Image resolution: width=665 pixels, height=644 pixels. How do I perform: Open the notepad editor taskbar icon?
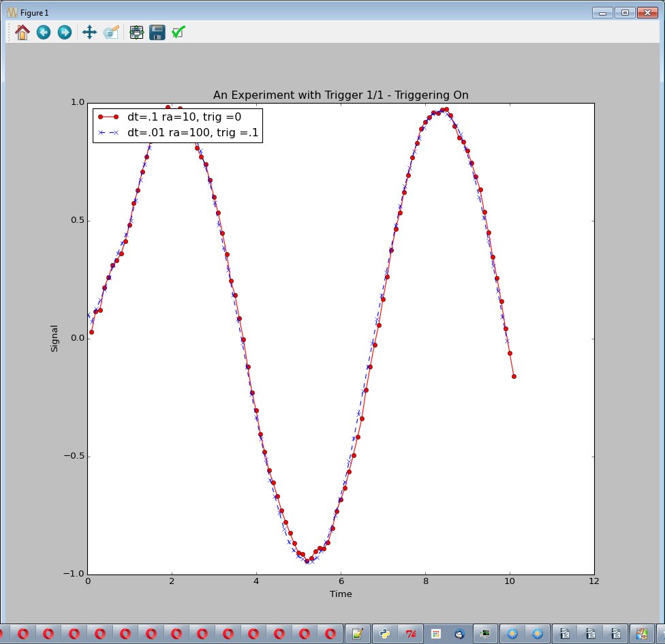358,634
